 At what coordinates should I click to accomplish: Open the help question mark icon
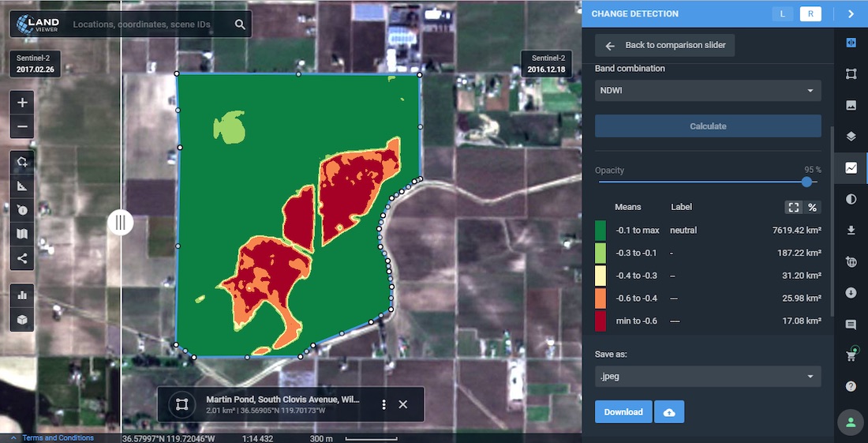click(x=851, y=386)
